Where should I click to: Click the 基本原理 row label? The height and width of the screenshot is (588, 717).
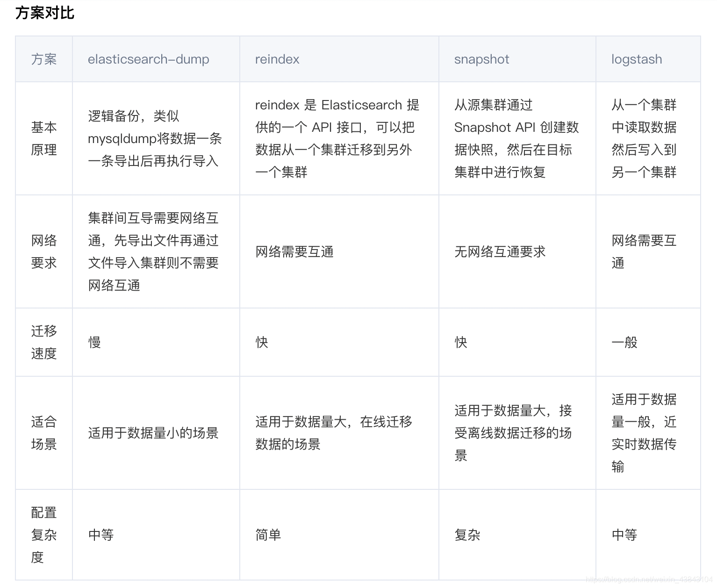44,138
